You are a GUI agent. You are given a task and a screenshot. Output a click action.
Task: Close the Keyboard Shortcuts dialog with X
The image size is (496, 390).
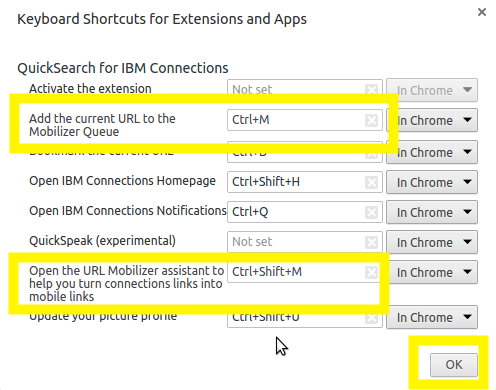482,12
